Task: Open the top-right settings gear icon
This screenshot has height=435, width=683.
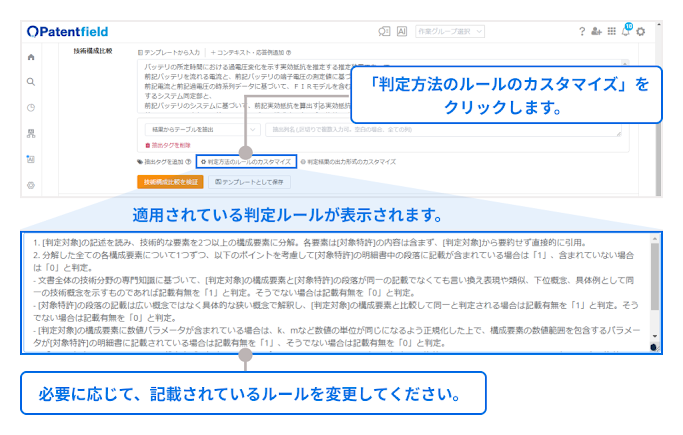Action: (640, 31)
